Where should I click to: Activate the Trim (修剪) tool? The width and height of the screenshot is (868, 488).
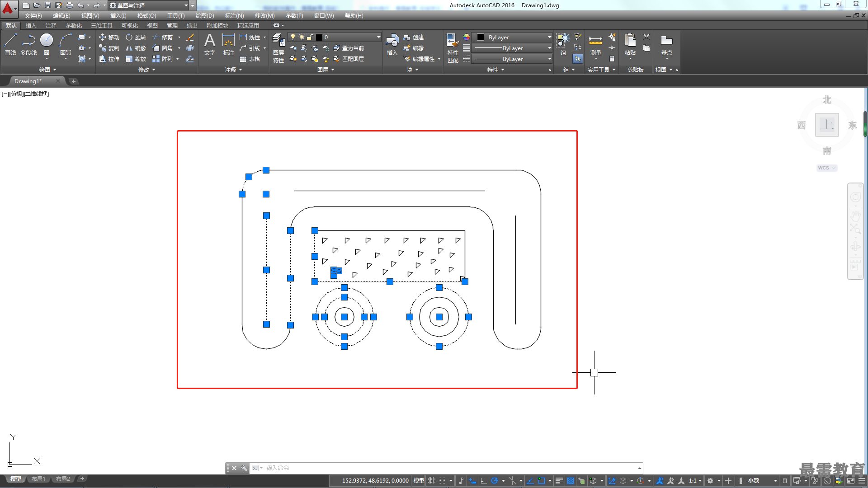coord(163,37)
